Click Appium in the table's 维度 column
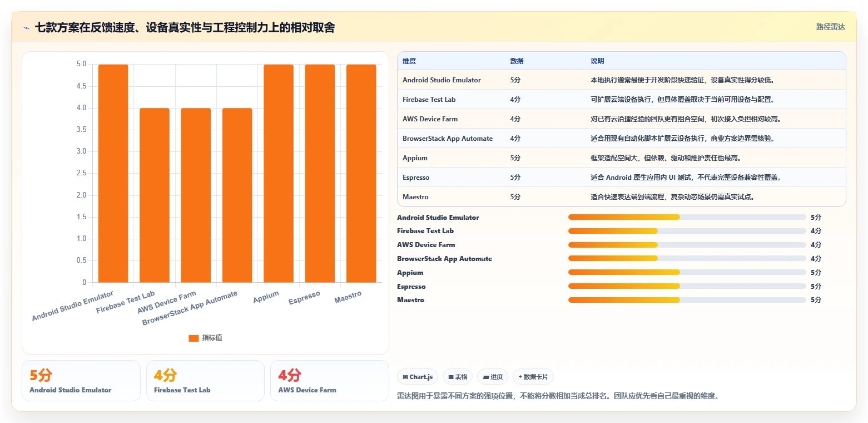Image resolution: width=868 pixels, height=423 pixels. (415, 158)
